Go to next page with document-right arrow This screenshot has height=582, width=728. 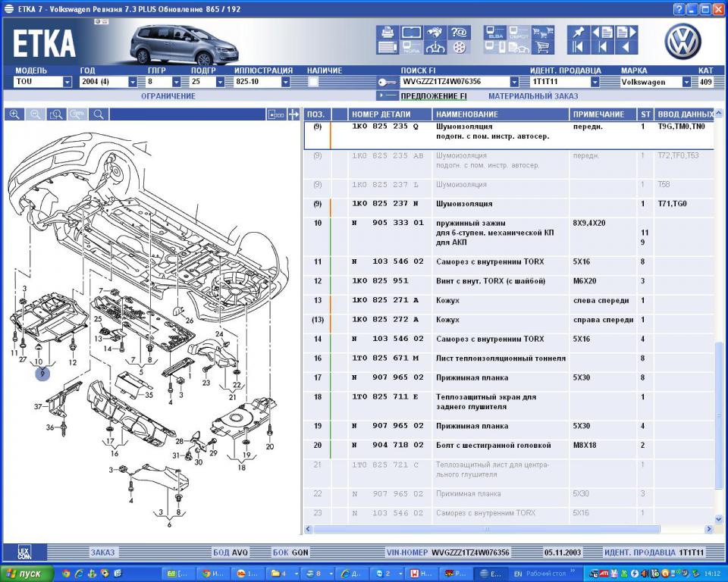[626, 33]
